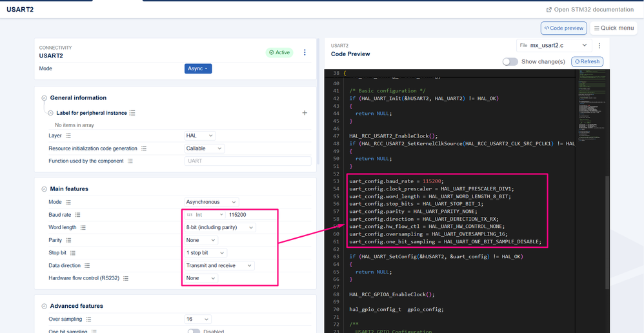Click code line hal_gpio_config_t gpio_config
The height and width of the screenshot is (333, 644).
396,310
